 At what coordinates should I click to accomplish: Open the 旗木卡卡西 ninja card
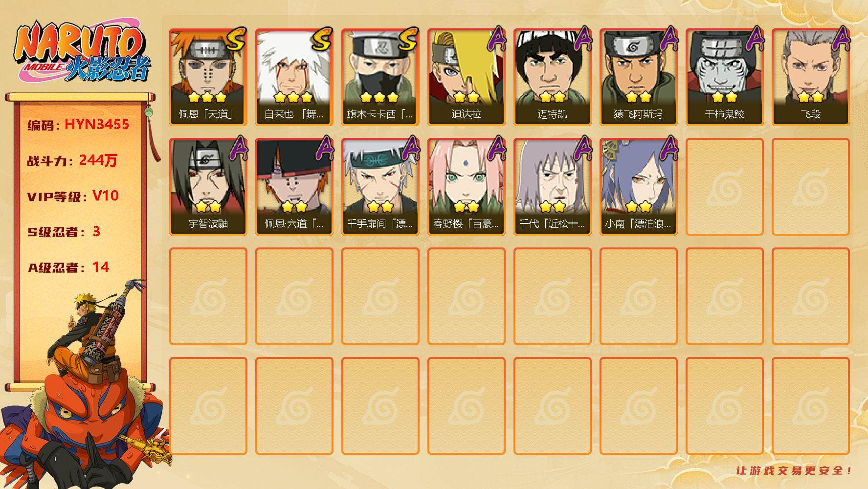tap(380, 77)
